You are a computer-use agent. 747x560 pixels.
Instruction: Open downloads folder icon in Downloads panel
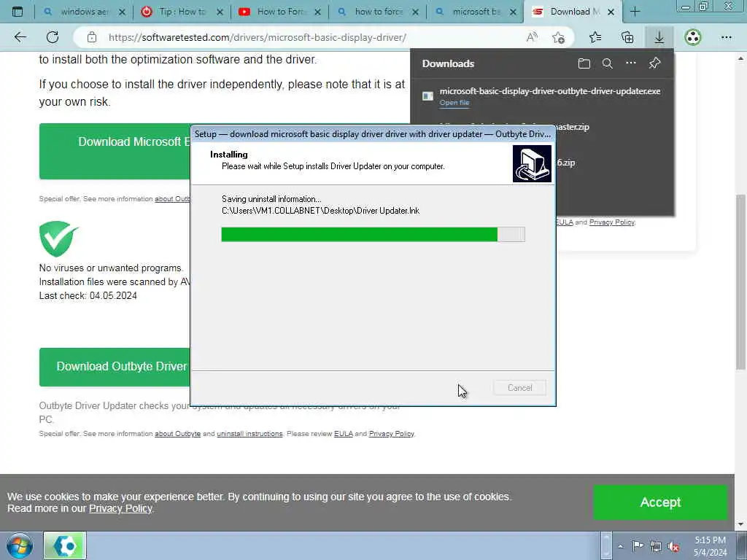point(584,63)
